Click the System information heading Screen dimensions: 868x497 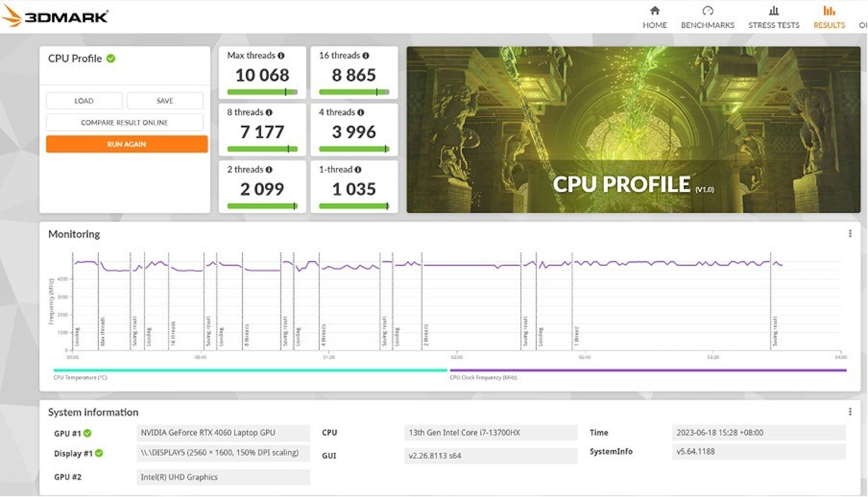coord(93,412)
